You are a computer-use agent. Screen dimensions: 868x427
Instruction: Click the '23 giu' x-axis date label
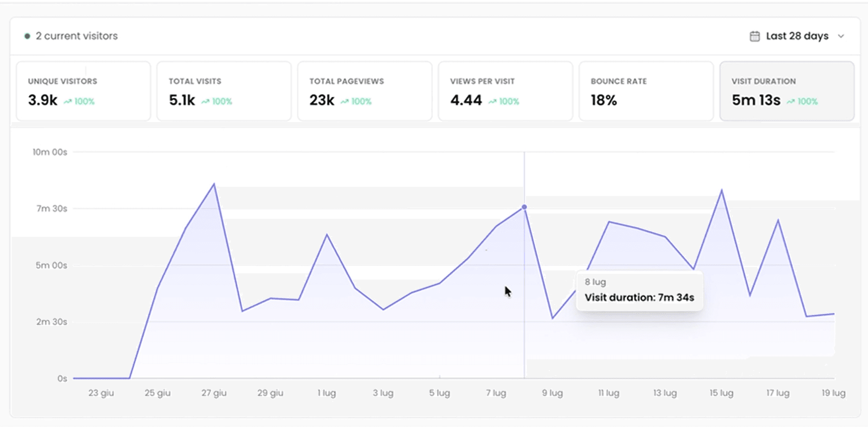pyautogui.click(x=101, y=393)
